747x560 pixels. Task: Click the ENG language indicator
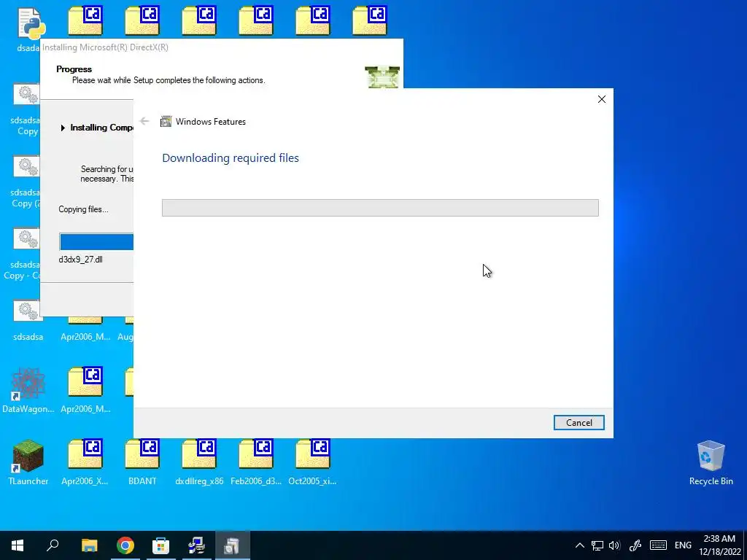point(683,545)
